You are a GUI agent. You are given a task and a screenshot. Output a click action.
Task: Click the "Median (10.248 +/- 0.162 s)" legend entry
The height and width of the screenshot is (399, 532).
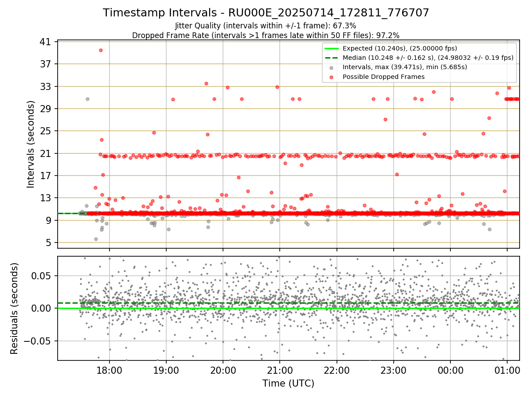[428, 58]
